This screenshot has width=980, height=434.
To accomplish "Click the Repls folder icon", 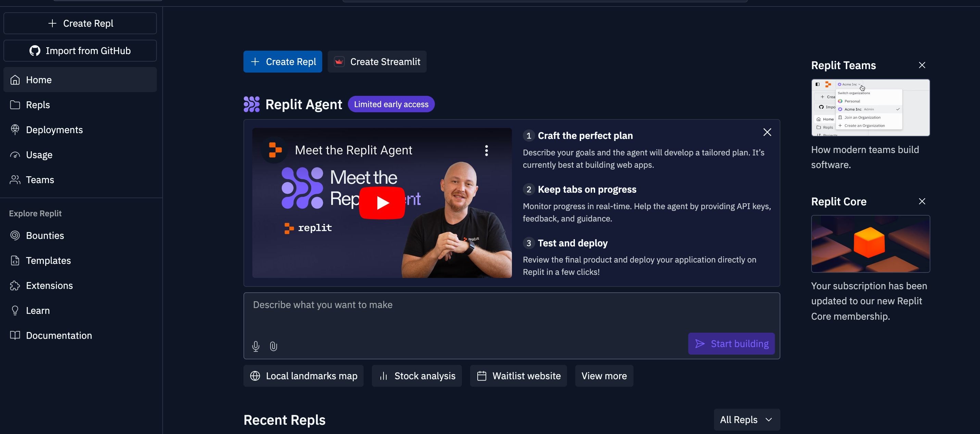I will (x=15, y=105).
